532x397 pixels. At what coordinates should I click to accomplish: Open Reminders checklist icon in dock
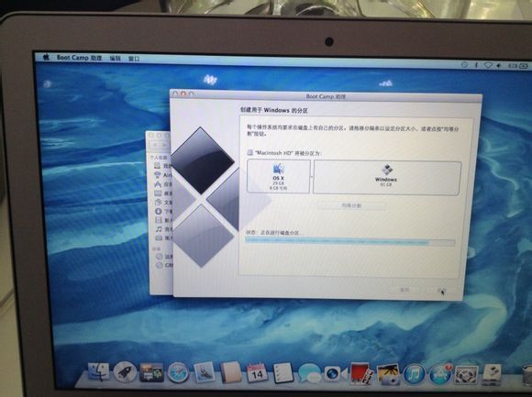tap(283, 373)
